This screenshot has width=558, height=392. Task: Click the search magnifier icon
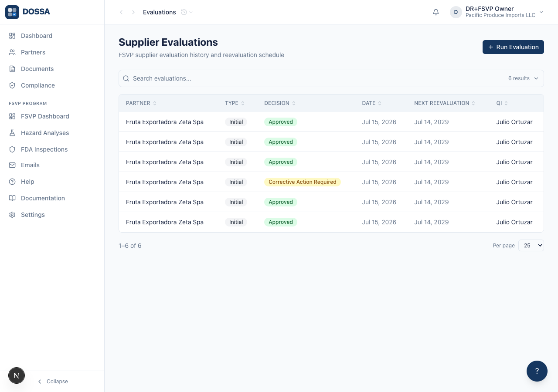pyautogui.click(x=126, y=78)
